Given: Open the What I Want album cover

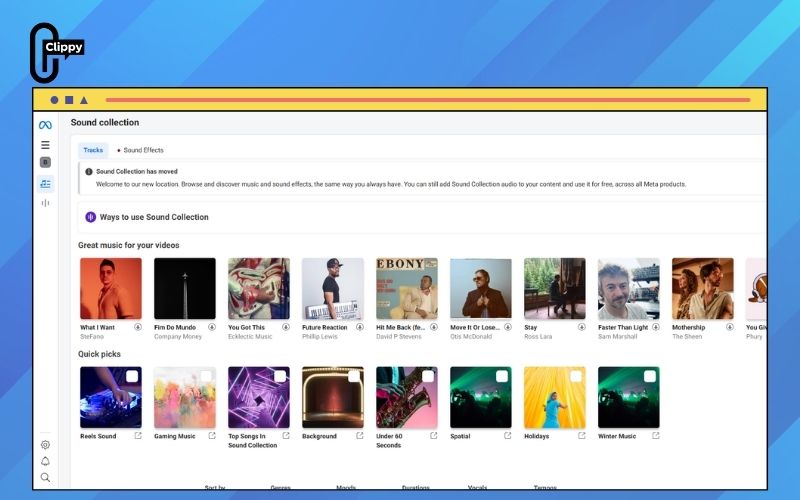Looking at the screenshot, I should point(111,288).
